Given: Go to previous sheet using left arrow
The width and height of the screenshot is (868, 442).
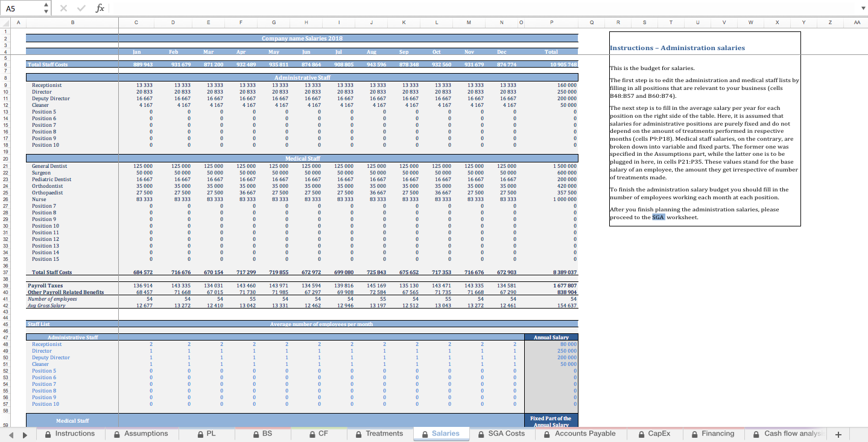Looking at the screenshot, I should click(9, 434).
